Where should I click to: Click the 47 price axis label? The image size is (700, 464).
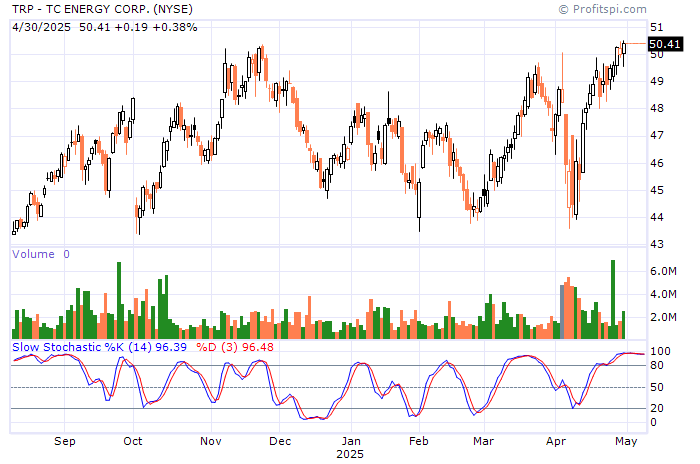pos(656,135)
